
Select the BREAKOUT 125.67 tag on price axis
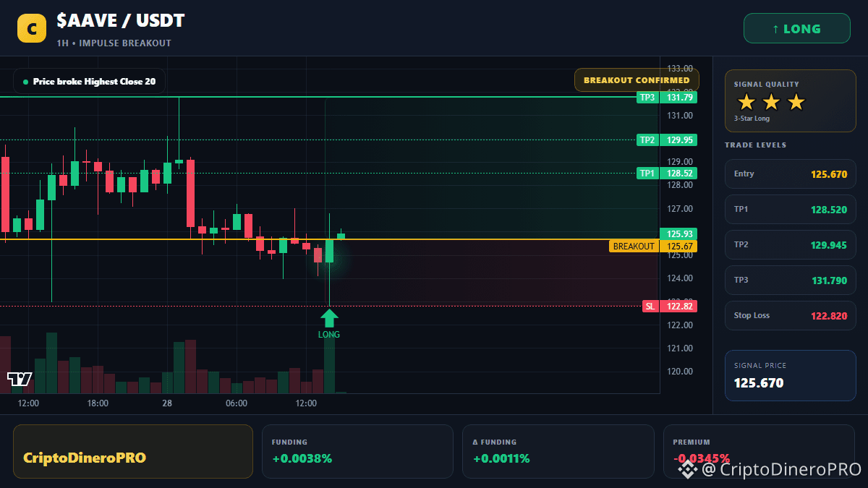[653, 247]
